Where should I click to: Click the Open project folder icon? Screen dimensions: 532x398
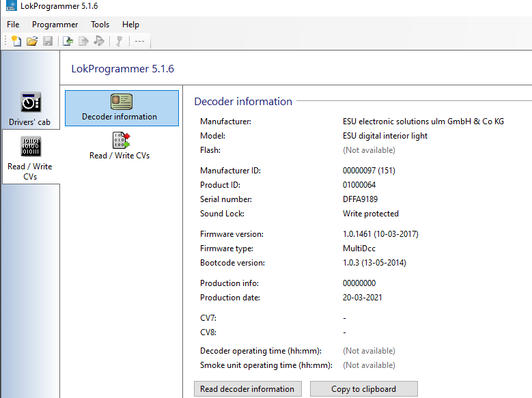point(32,41)
